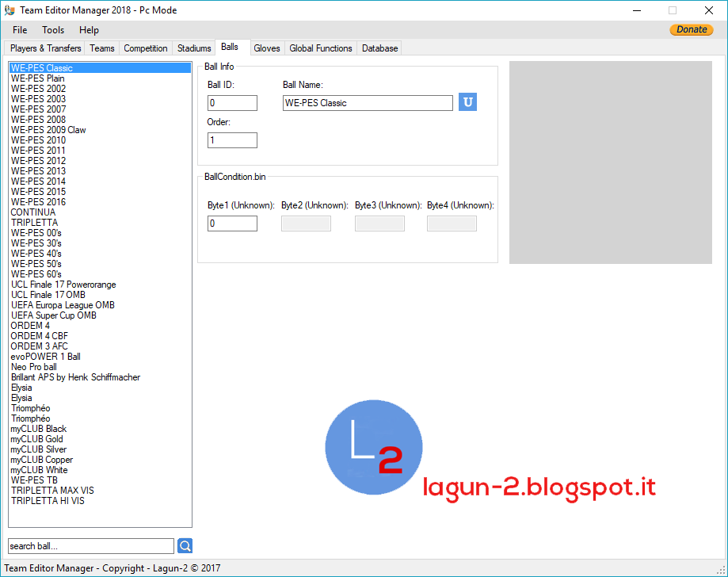Open the Global Functions tab
This screenshot has height=577, width=728.
coord(321,48)
